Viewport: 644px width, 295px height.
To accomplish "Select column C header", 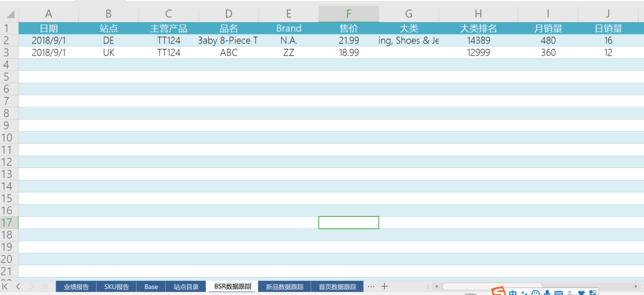I will click(169, 14).
